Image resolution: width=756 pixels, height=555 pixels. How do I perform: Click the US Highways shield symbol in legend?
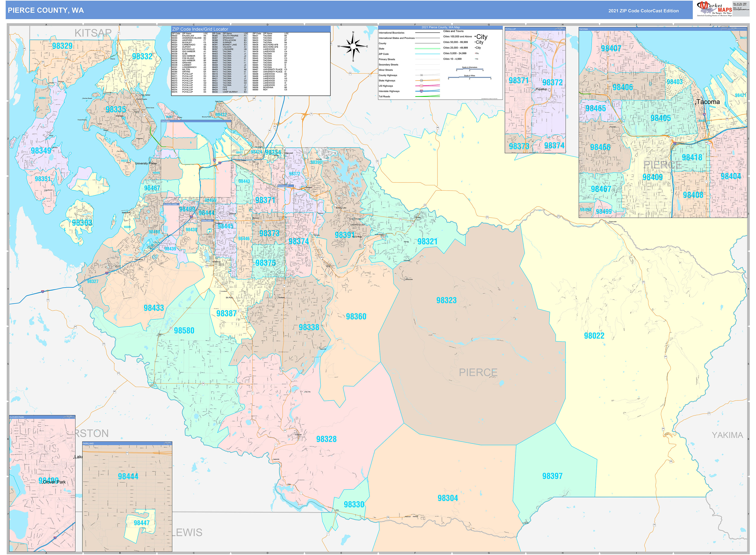tap(421, 86)
